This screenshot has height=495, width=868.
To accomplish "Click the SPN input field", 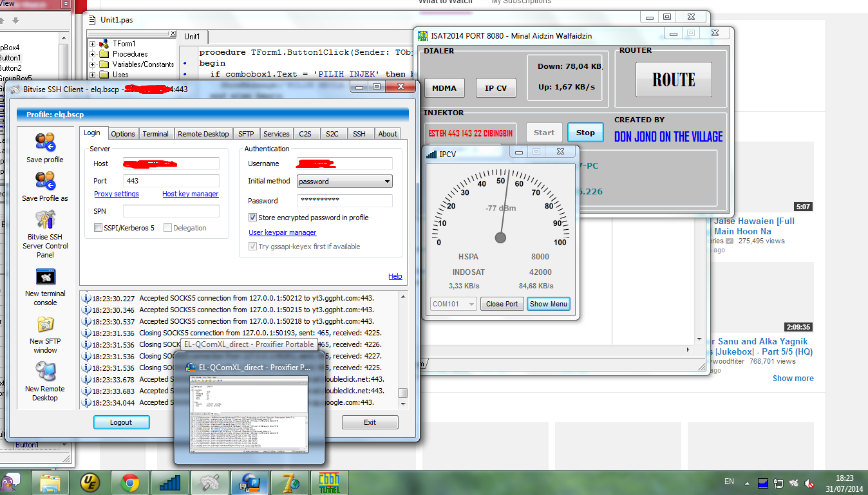I will click(171, 211).
